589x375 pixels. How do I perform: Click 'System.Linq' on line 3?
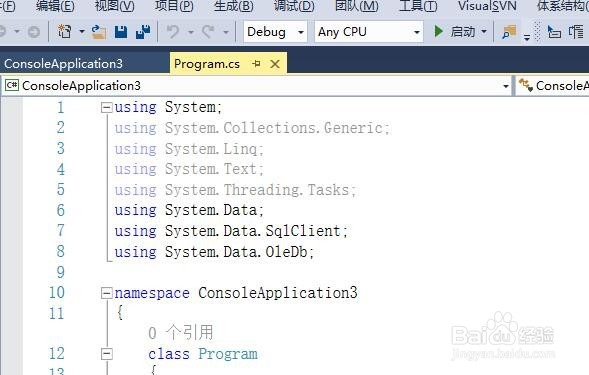tap(211, 149)
